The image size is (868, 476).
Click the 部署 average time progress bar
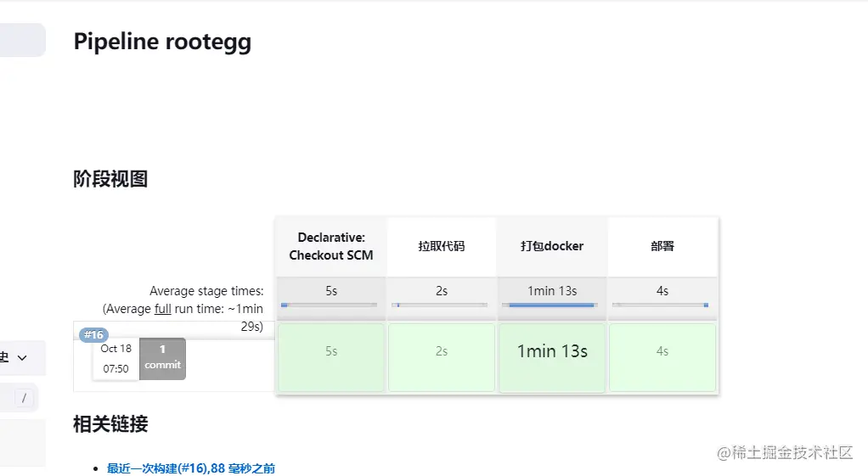pos(662,305)
